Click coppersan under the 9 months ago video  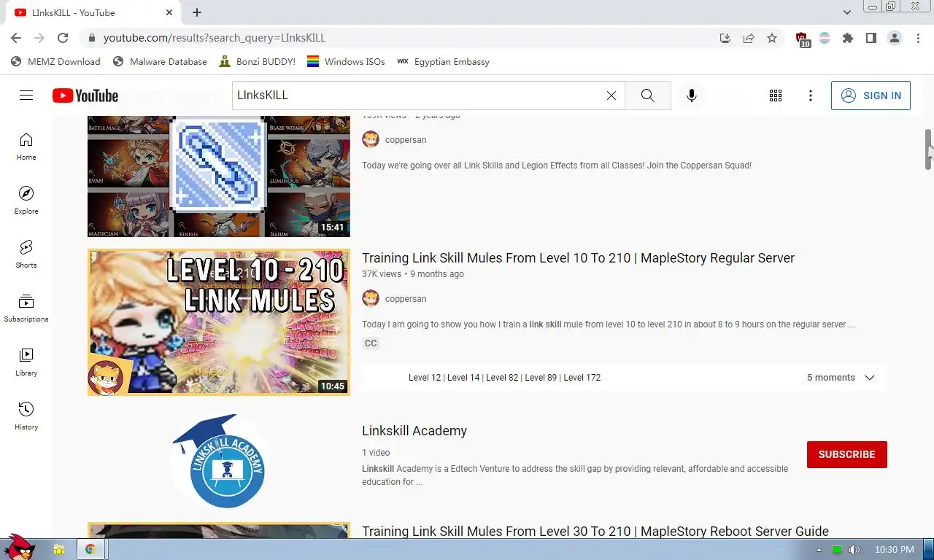pyautogui.click(x=406, y=299)
